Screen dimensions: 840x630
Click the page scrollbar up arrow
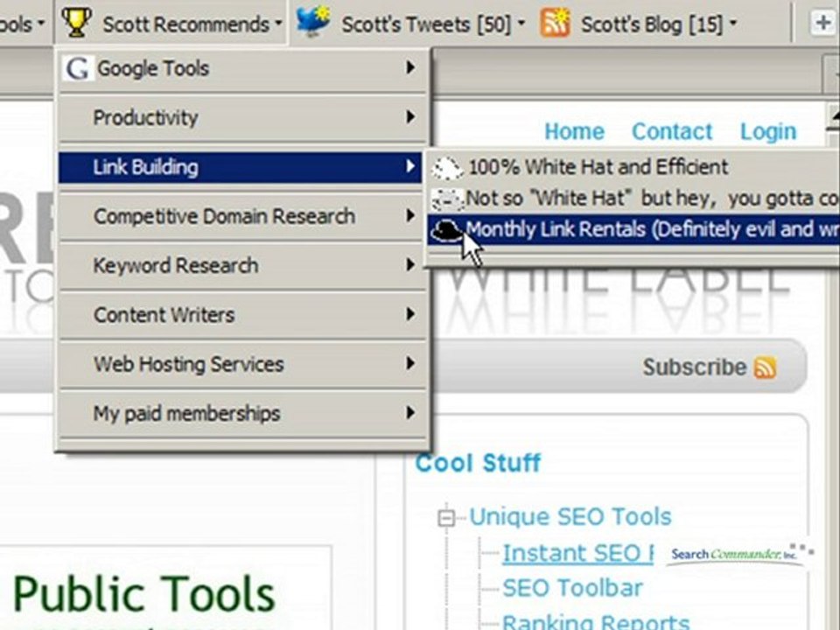pos(832,119)
